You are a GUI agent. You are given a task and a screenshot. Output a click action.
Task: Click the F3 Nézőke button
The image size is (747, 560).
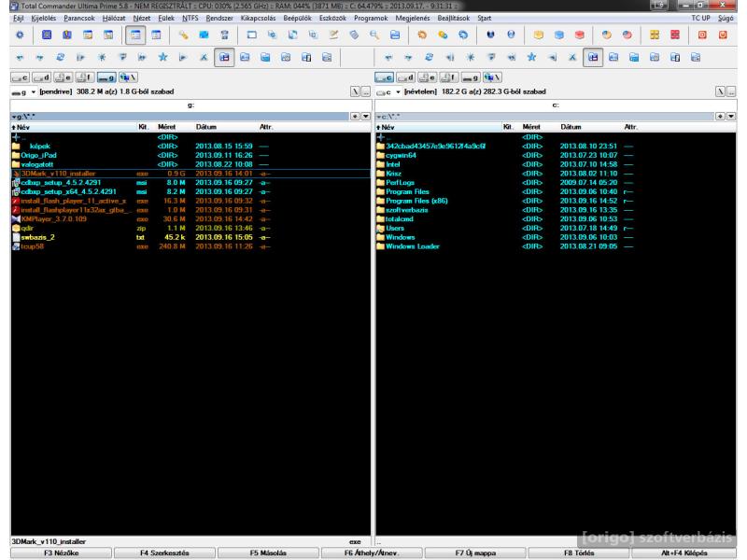pos(61,553)
